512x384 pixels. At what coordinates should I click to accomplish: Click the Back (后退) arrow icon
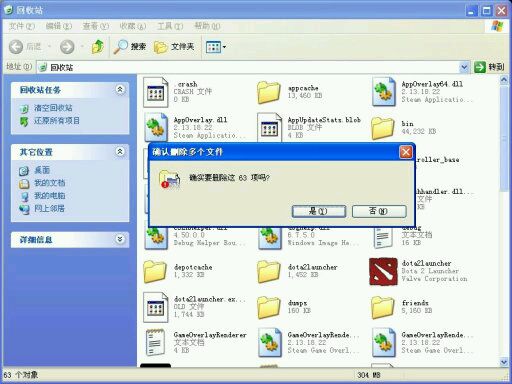(16, 47)
